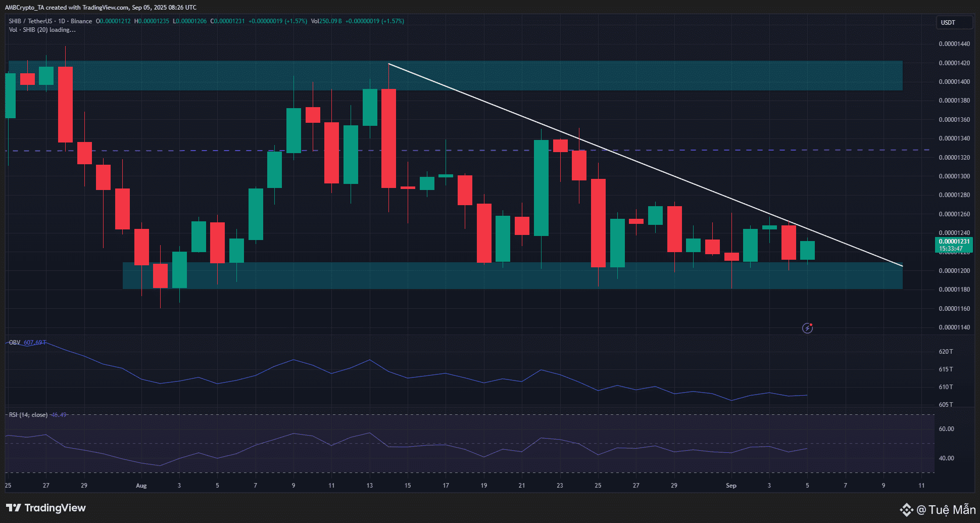Click the current price tag 0.00001231
Image resolution: width=980 pixels, height=523 pixels.
(954, 242)
